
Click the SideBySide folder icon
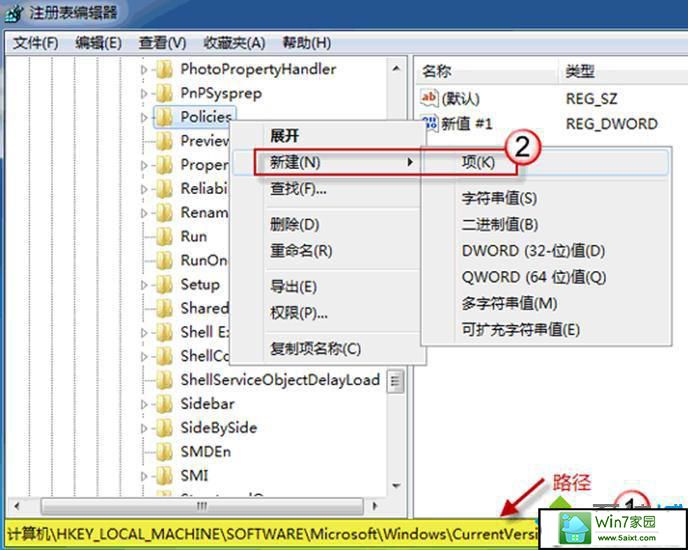click(x=164, y=428)
